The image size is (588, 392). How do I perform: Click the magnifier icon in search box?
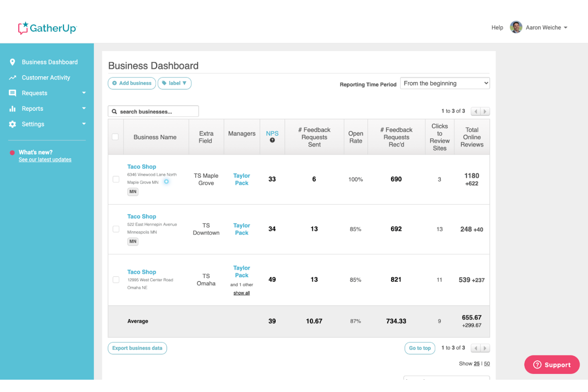point(114,112)
